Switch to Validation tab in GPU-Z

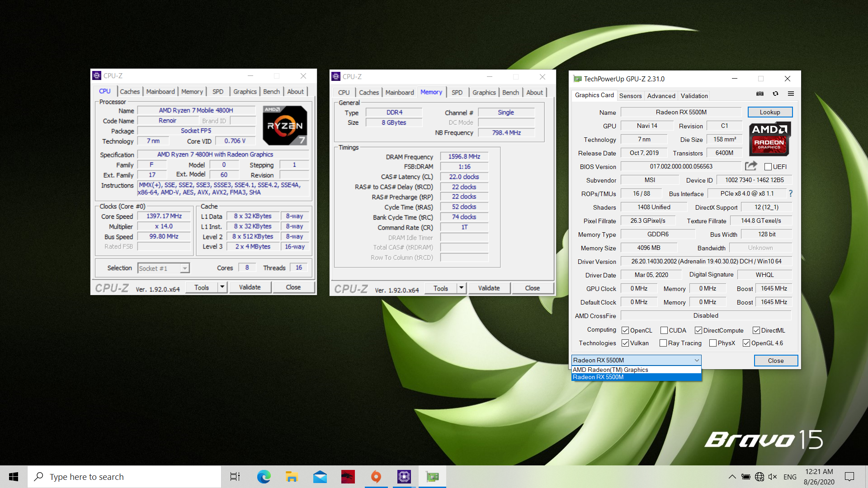coord(694,96)
